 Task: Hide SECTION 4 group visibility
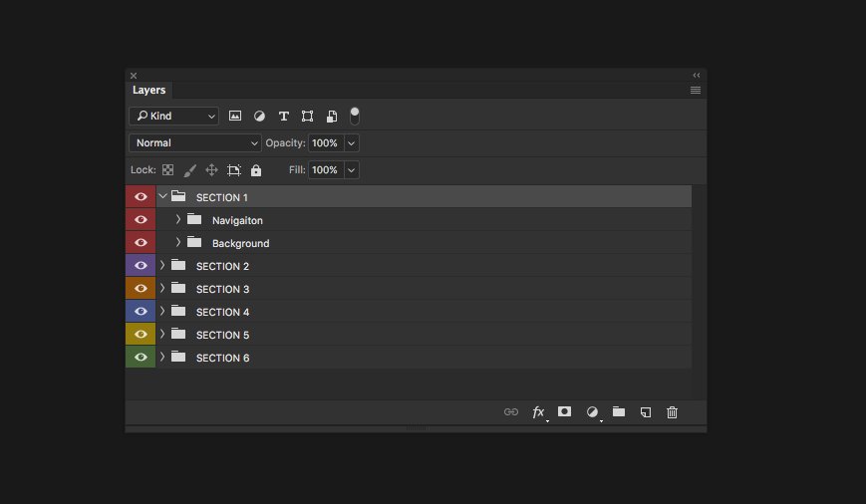[x=141, y=312]
